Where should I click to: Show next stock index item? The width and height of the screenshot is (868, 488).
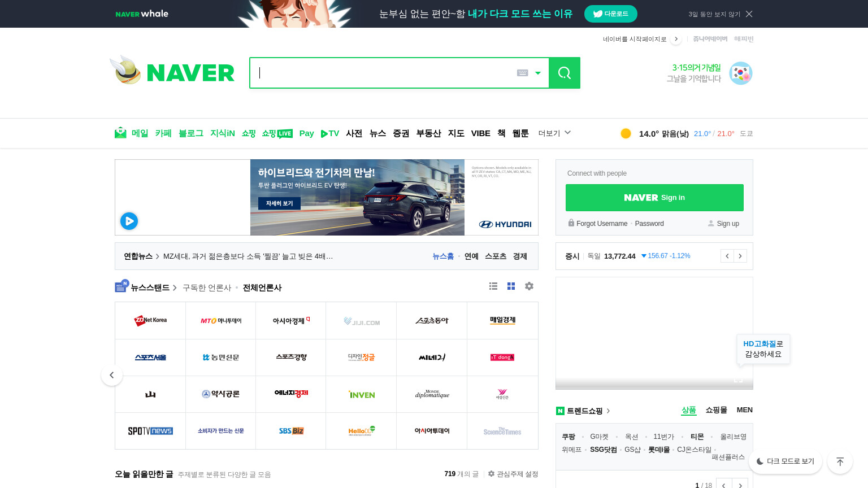tap(740, 256)
